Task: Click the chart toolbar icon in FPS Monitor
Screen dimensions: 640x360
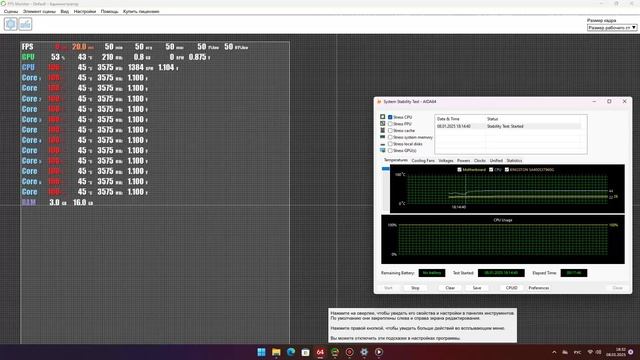Action: pyautogui.click(x=25, y=24)
